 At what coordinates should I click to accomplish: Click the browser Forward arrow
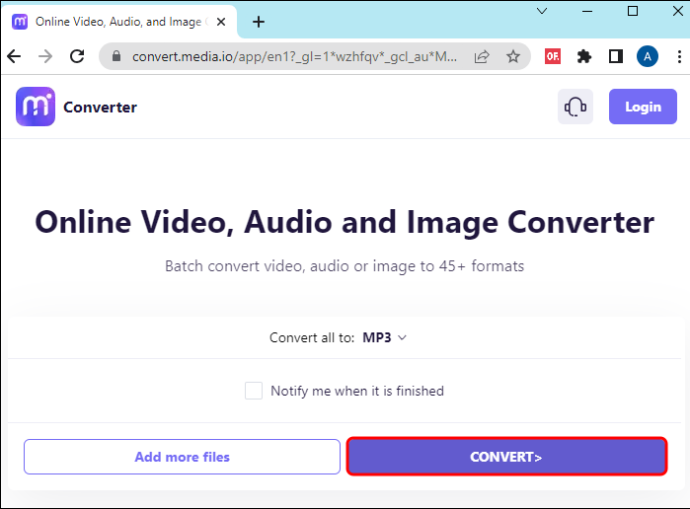tap(45, 56)
